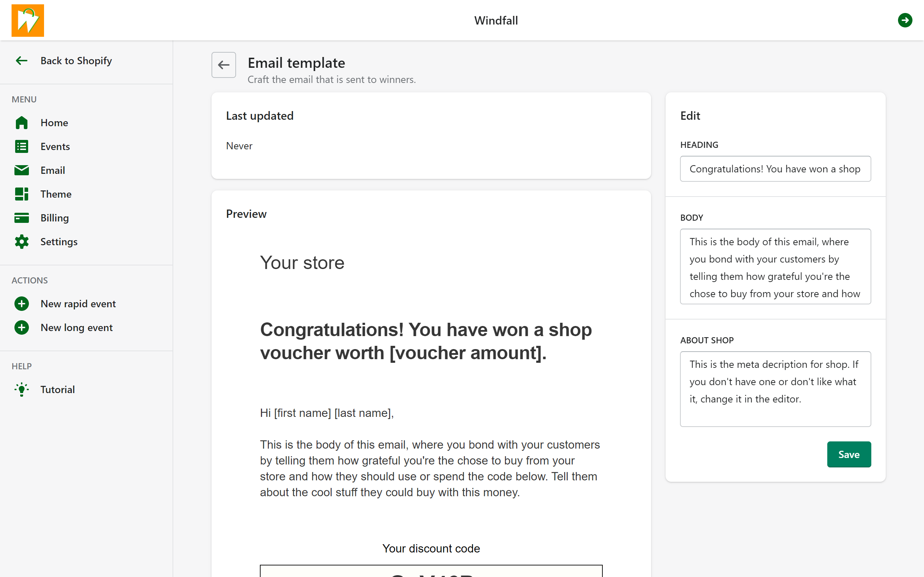Select the BODY text area
This screenshot has width=924, height=577.
click(776, 267)
